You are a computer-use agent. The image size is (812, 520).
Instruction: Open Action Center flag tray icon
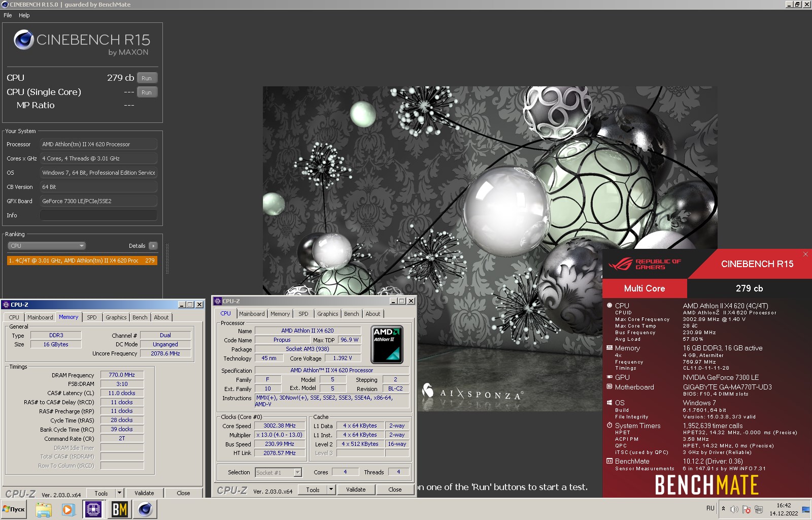tap(746, 509)
